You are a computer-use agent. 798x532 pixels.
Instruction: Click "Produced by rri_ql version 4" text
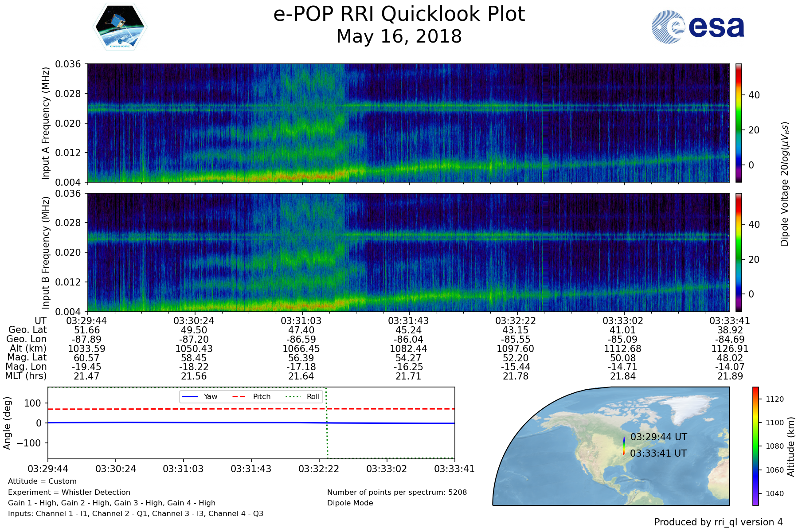tap(718, 522)
